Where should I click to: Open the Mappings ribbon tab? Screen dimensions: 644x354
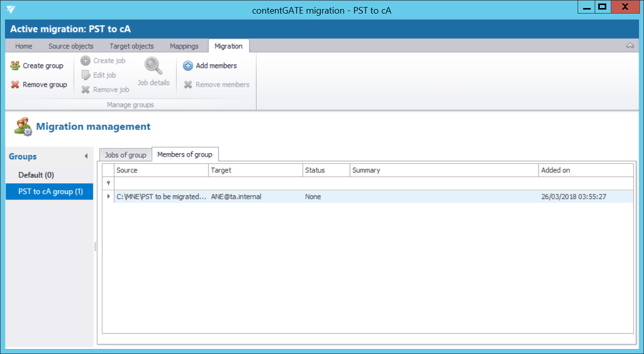click(184, 46)
